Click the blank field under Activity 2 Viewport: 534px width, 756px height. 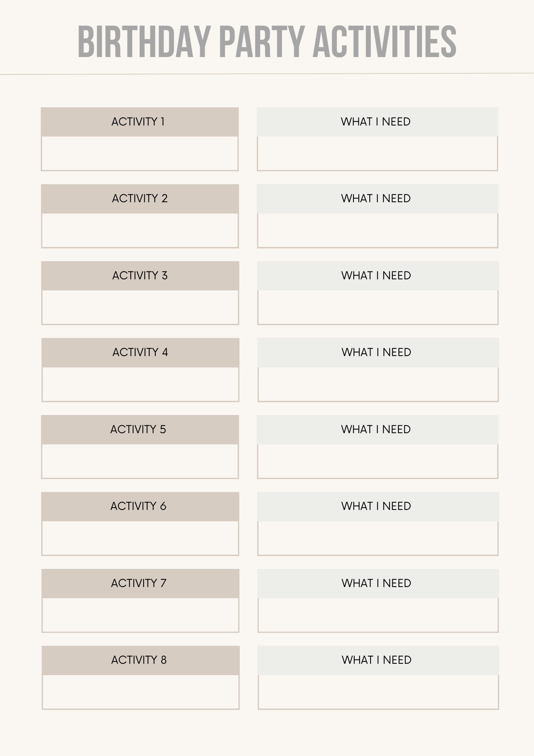coord(140,231)
